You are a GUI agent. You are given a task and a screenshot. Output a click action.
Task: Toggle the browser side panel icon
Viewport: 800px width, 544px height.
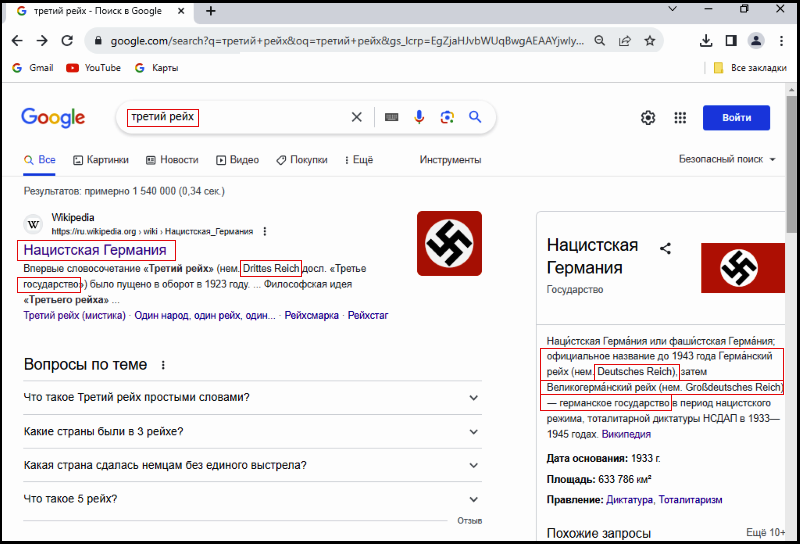click(x=731, y=41)
